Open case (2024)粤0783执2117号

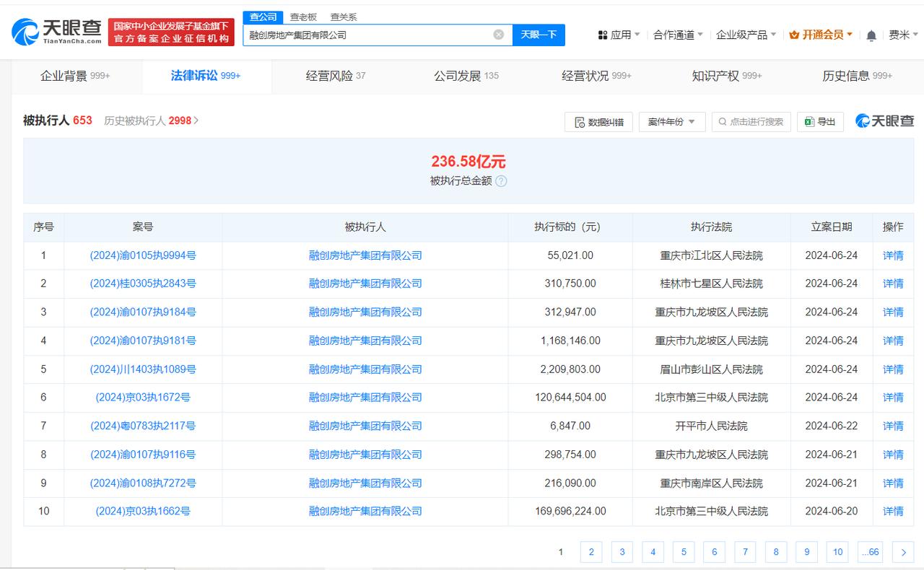pos(143,426)
